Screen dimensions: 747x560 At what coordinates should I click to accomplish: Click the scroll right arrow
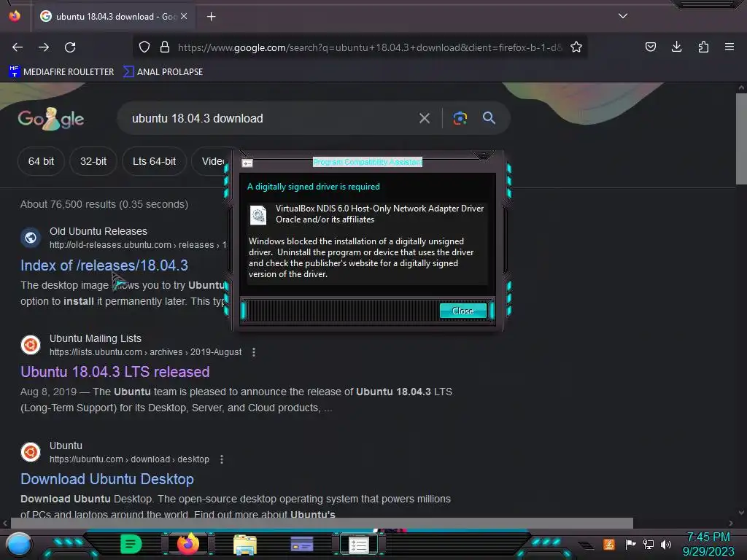731,523
